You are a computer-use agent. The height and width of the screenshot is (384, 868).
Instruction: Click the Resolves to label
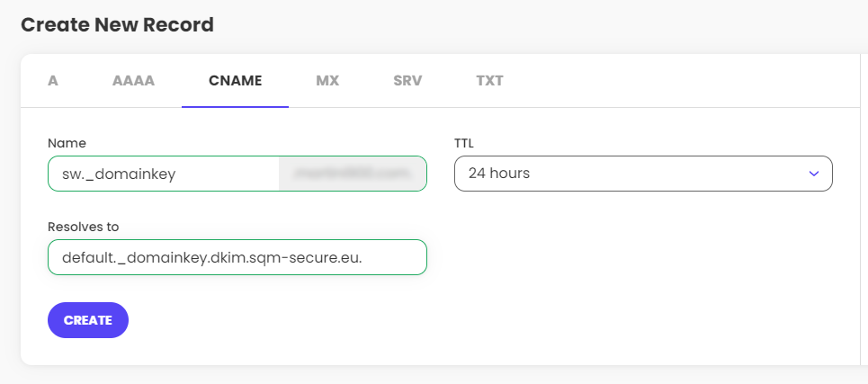(x=84, y=227)
